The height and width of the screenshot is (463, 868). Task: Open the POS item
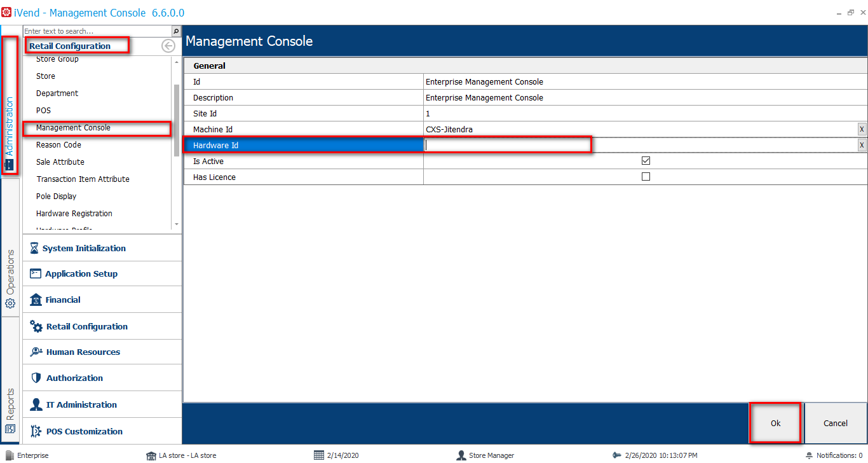pos(43,111)
